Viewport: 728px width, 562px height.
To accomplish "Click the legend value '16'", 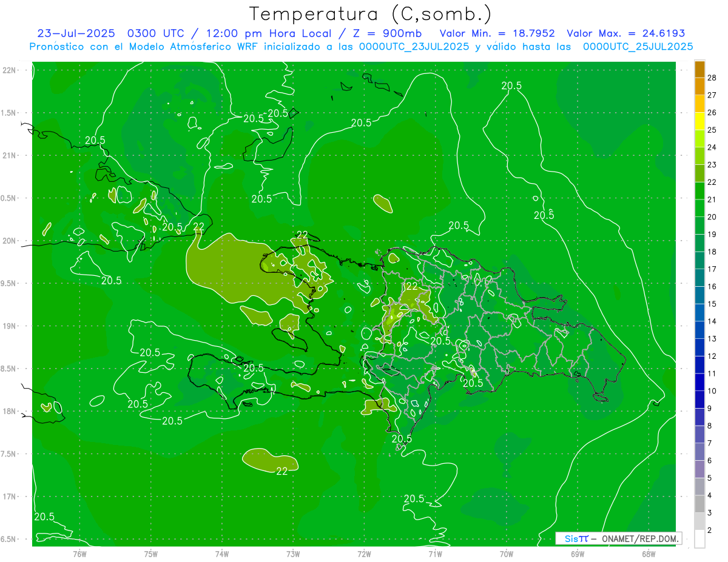I will tap(712, 286).
